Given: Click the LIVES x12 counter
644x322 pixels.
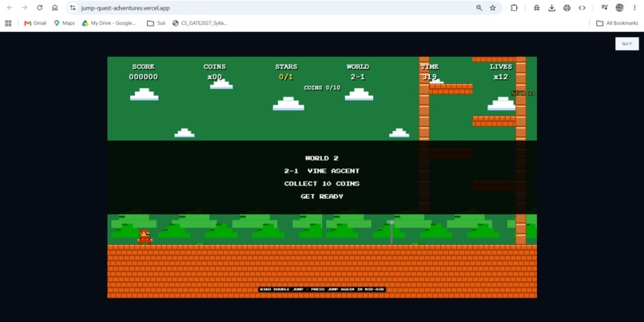Looking at the screenshot, I should [501, 71].
